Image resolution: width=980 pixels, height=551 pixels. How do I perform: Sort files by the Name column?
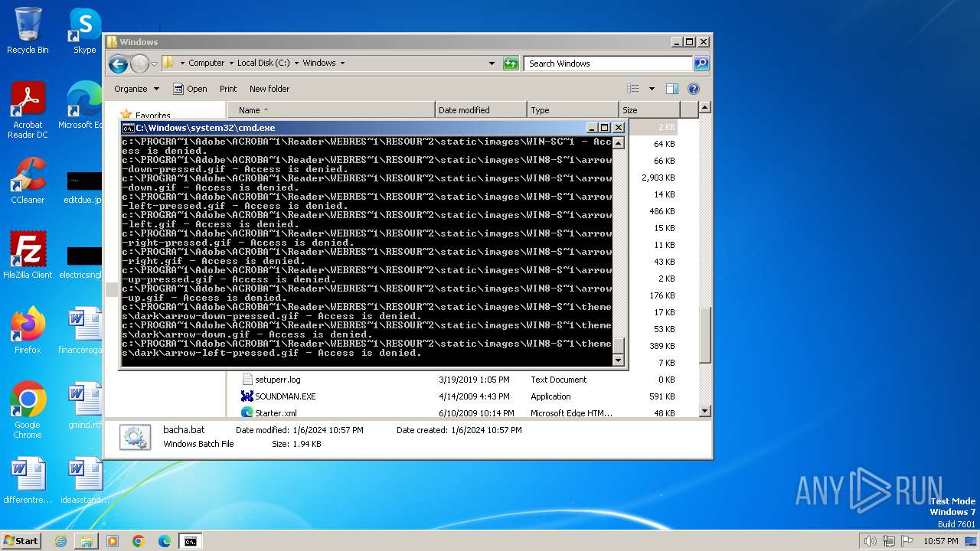click(x=332, y=110)
